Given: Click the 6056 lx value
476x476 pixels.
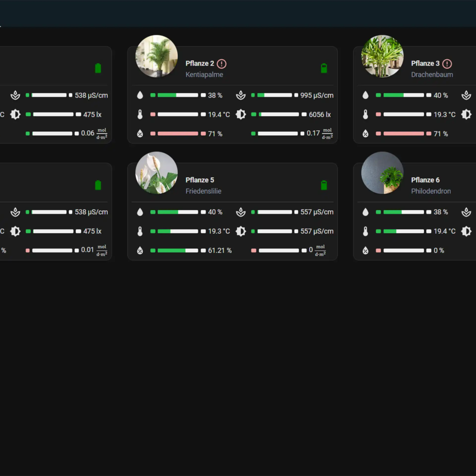Looking at the screenshot, I should (x=320, y=114).
